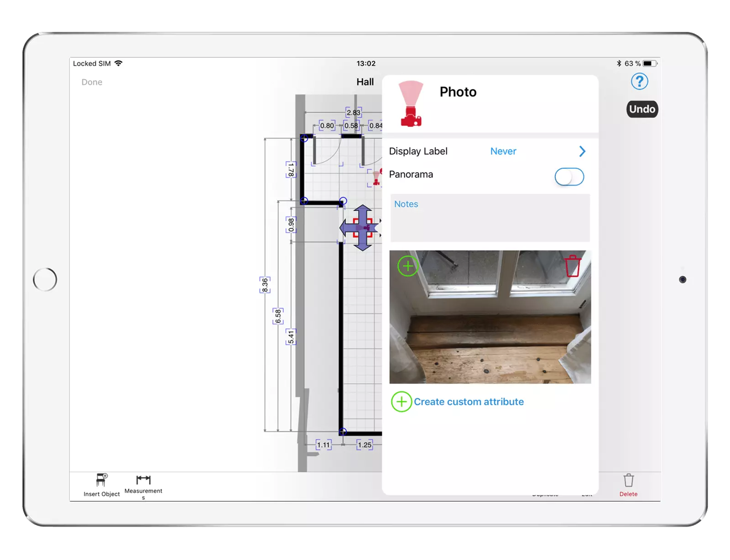Click the Insert Object chair icon
The width and height of the screenshot is (730, 560).
point(102,480)
